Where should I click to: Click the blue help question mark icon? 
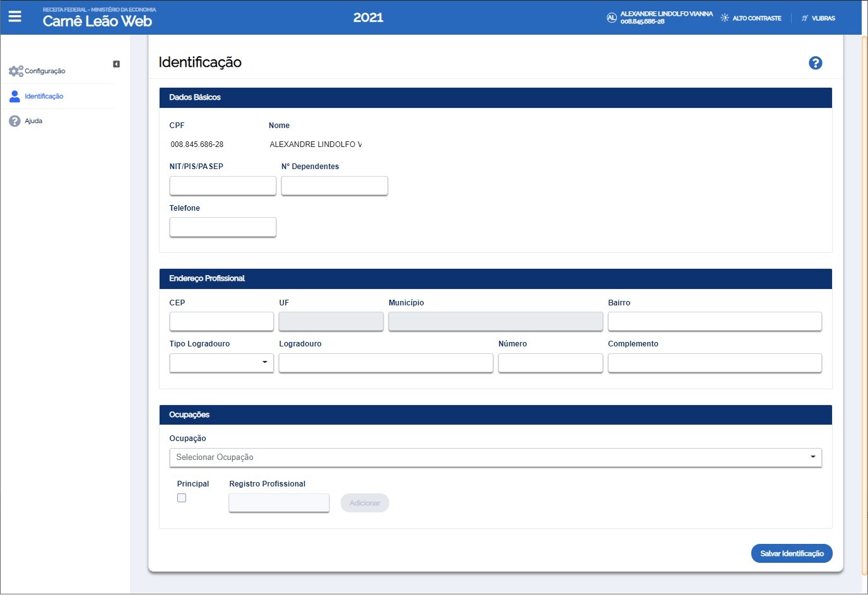coord(815,62)
